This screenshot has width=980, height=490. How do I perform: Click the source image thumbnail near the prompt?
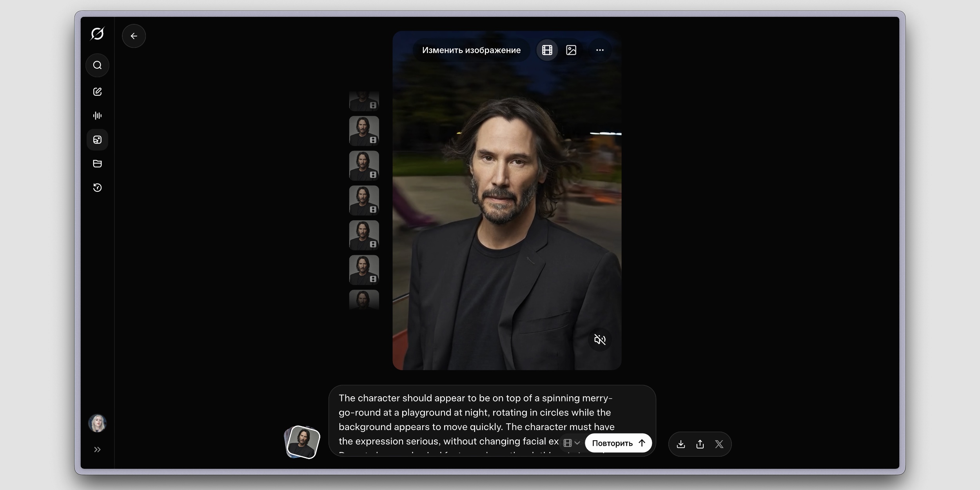[303, 442]
